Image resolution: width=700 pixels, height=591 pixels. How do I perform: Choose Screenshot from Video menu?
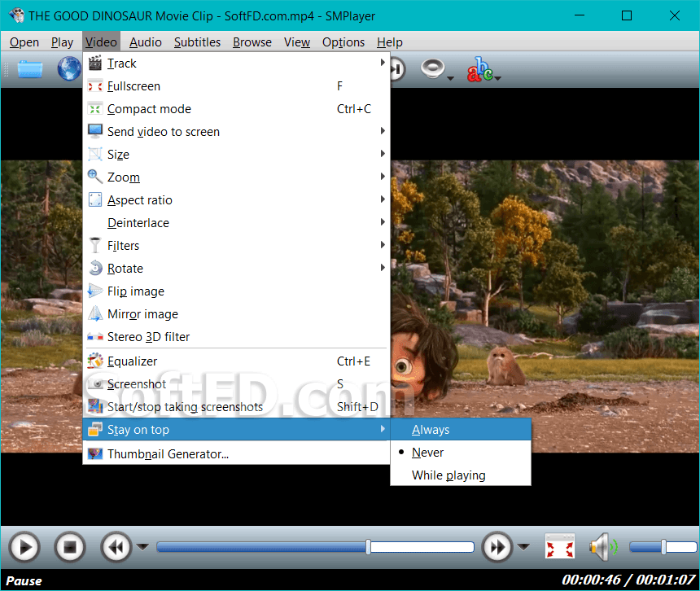point(236,384)
